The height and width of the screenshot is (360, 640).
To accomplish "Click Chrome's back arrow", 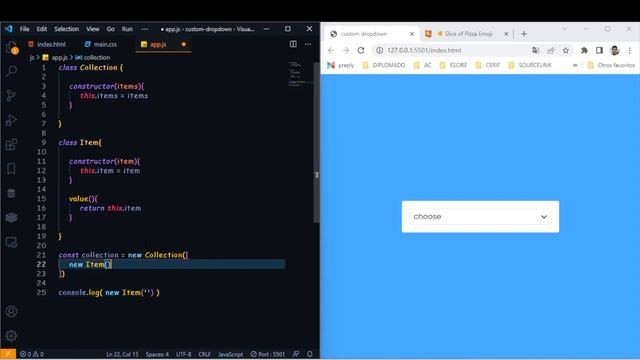I will point(331,50).
